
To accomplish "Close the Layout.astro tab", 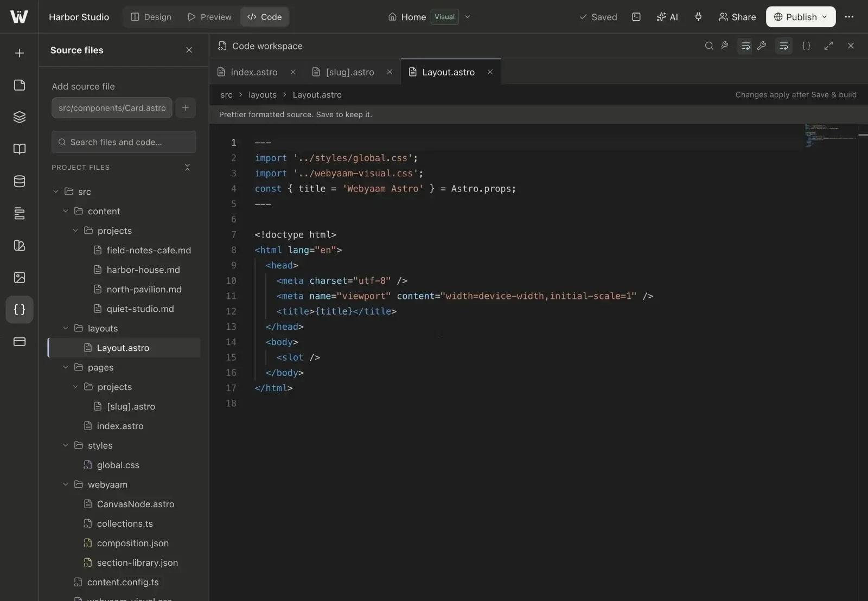I will [x=490, y=72].
